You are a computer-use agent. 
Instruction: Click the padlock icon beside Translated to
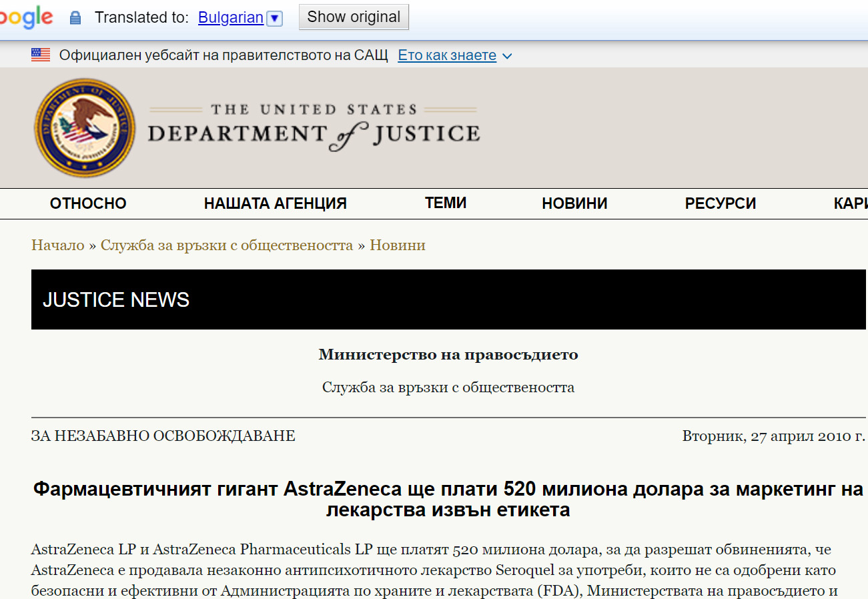click(x=75, y=18)
